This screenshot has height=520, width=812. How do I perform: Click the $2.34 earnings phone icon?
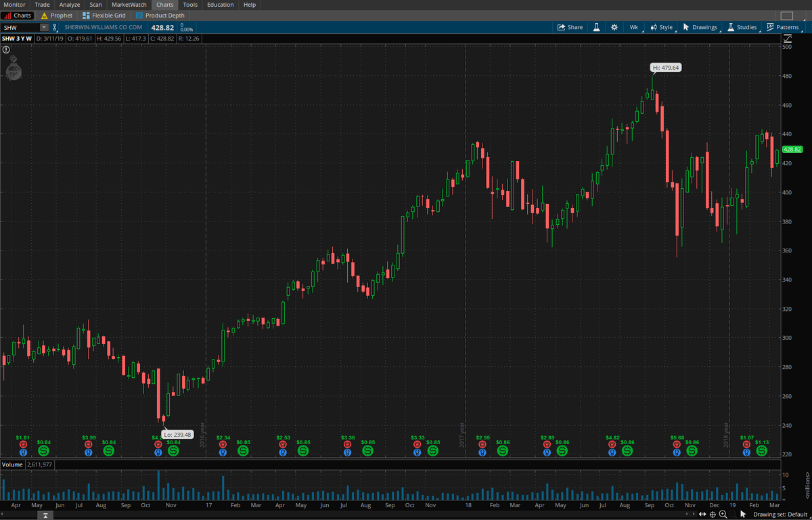pyautogui.click(x=223, y=444)
